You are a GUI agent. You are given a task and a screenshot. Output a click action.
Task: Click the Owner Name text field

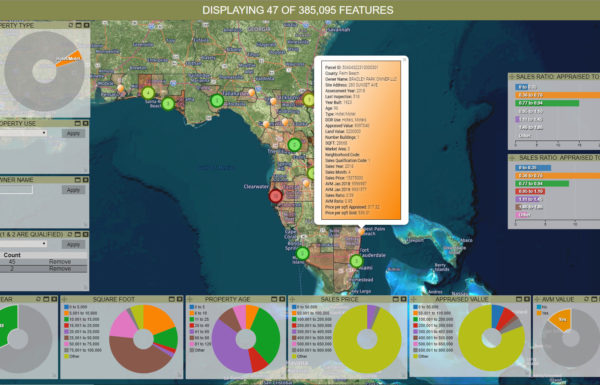point(16,189)
